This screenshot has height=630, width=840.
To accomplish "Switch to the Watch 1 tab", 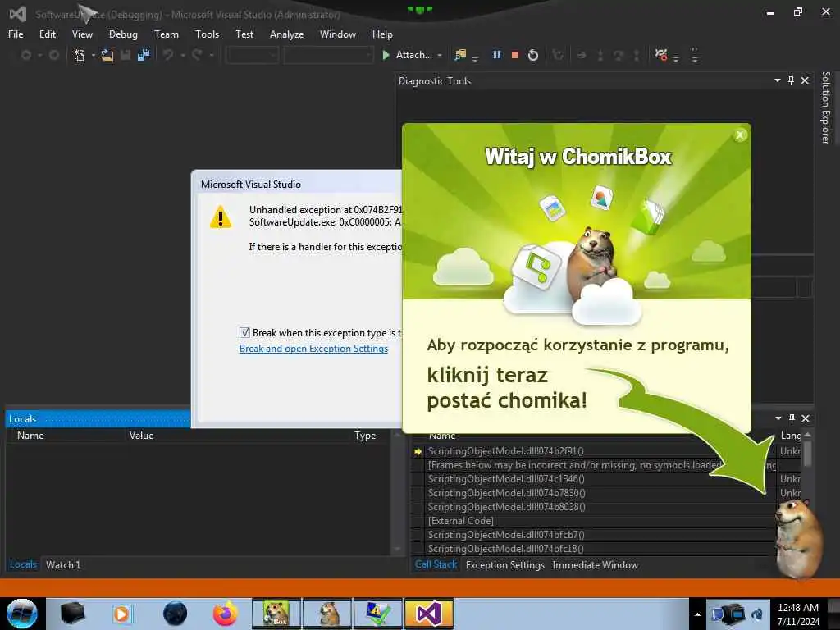I will coord(63,564).
